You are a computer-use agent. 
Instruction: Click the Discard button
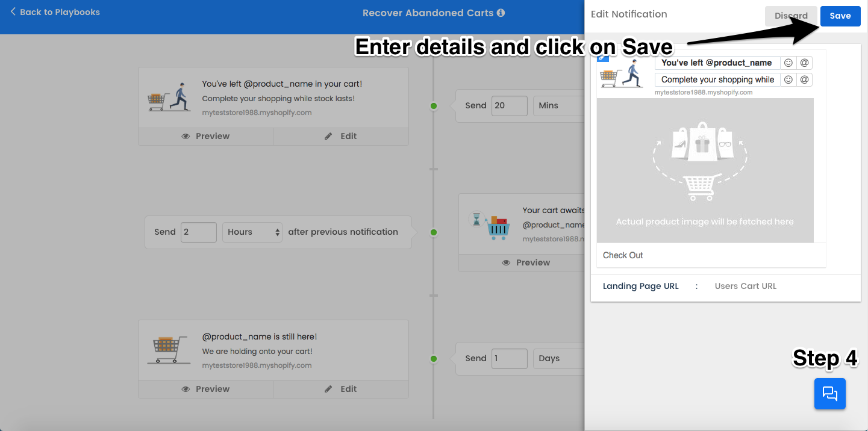pos(791,16)
